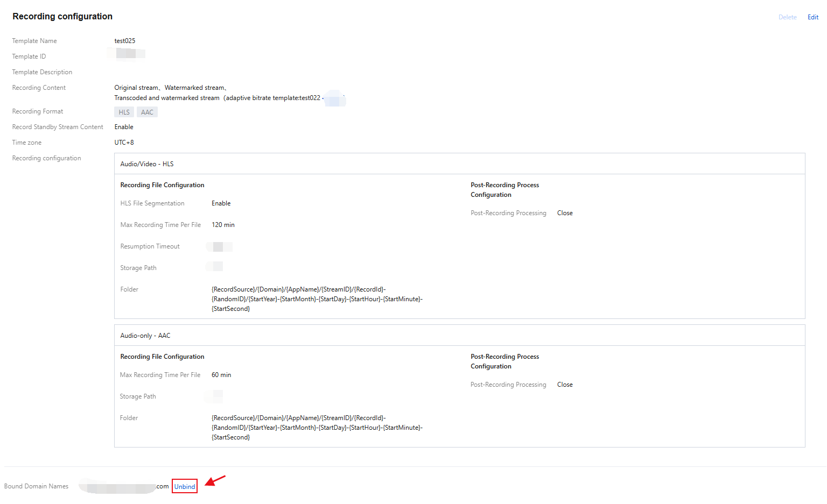Click Record Standby Stream Content Enable value
Image resolution: width=827 pixels, height=504 pixels.
124,127
